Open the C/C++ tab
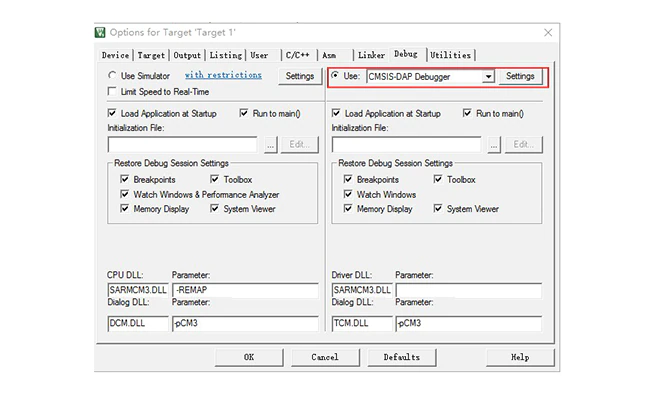Viewport: 652px width, 404px height. pyautogui.click(x=297, y=55)
